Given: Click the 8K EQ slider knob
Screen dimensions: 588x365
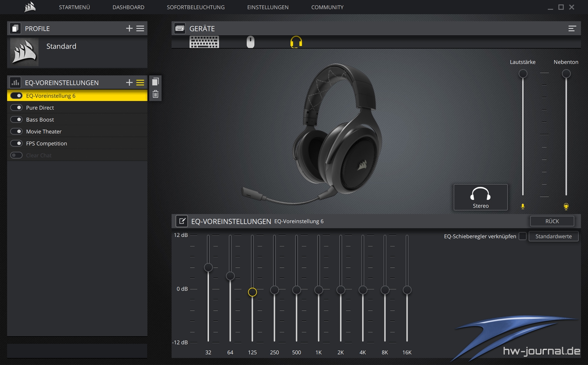Looking at the screenshot, I should [385, 290].
